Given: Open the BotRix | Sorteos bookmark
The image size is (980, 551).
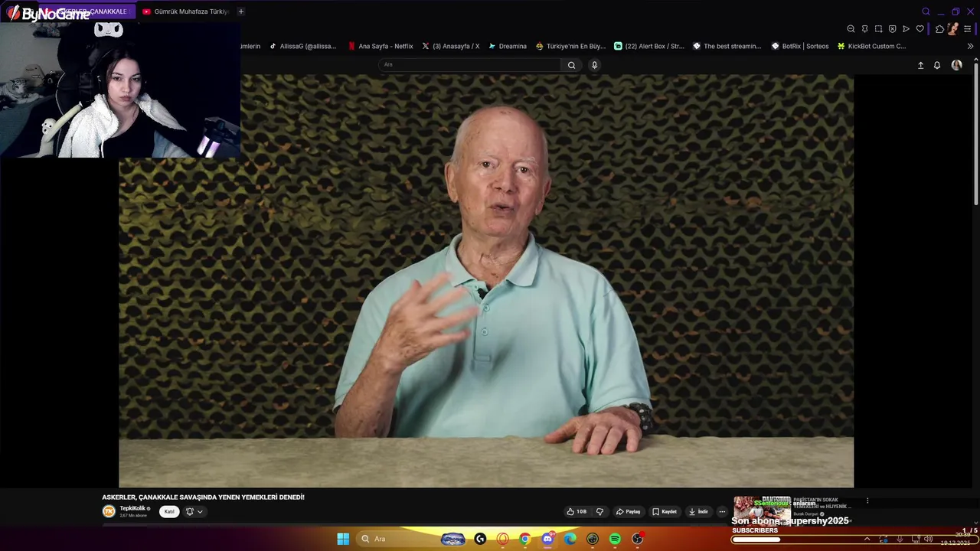Looking at the screenshot, I should tap(800, 46).
